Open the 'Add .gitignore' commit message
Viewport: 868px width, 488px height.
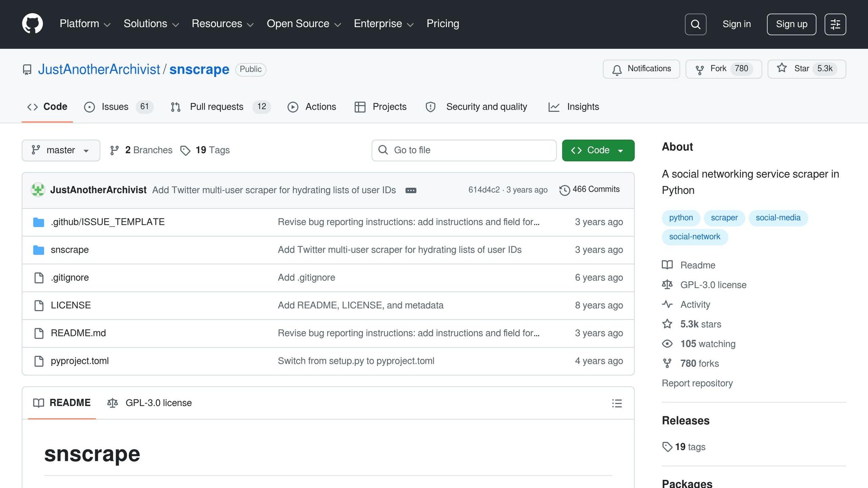[306, 277]
